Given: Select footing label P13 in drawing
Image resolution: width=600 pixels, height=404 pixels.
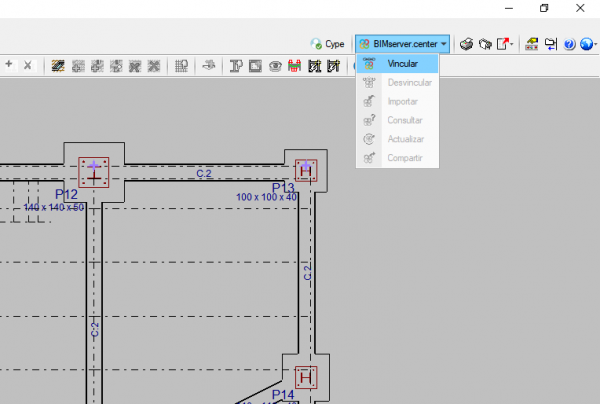Looking at the screenshot, I should click(x=283, y=188).
